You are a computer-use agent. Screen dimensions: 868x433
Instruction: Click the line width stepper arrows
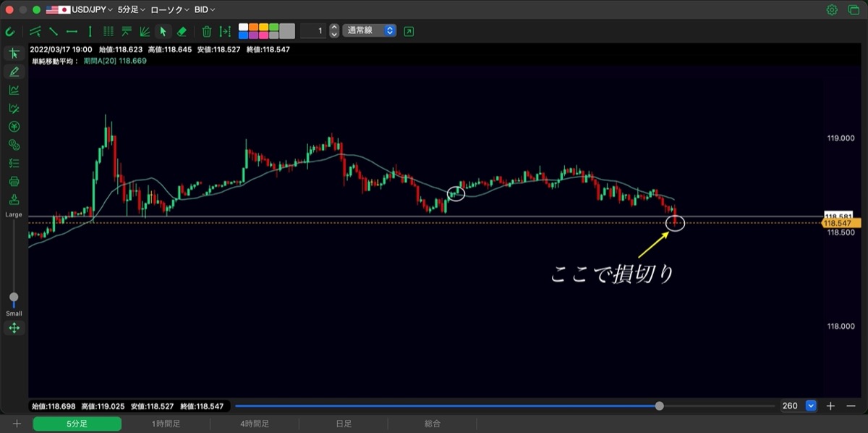[333, 31]
